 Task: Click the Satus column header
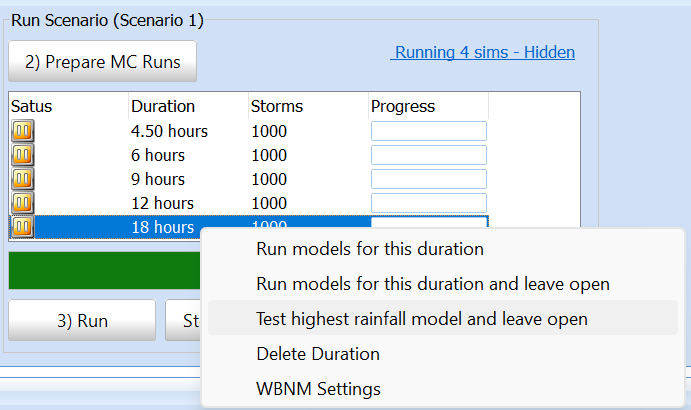tap(31, 106)
